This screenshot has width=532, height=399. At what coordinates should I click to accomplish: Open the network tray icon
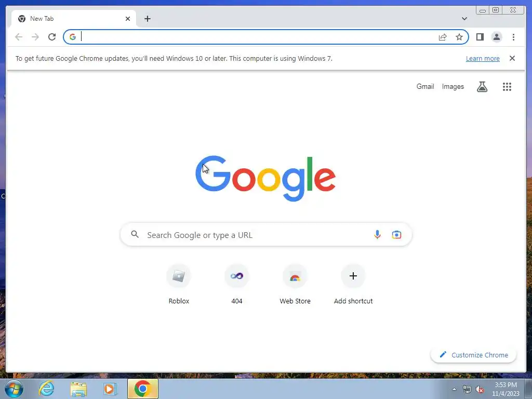point(467,389)
